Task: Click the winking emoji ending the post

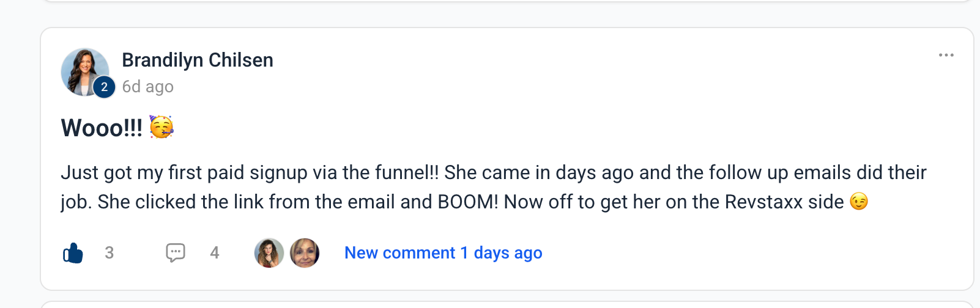Action: pos(859,202)
